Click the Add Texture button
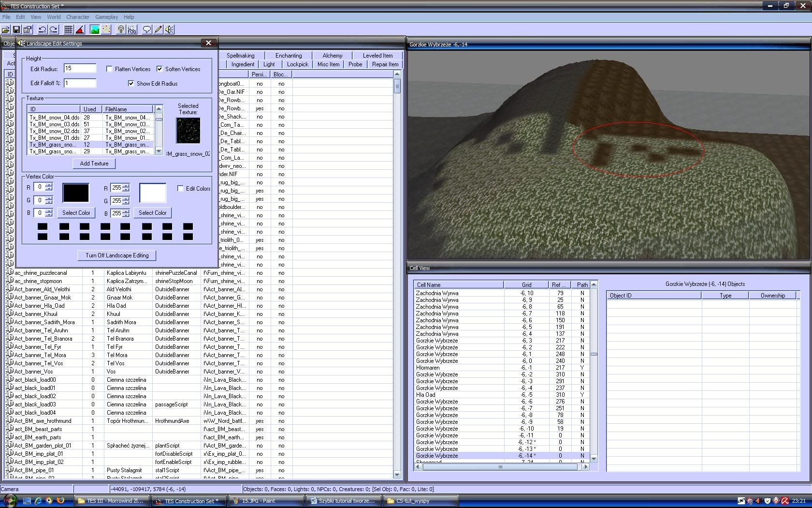This screenshot has width=812, height=508. (94, 164)
